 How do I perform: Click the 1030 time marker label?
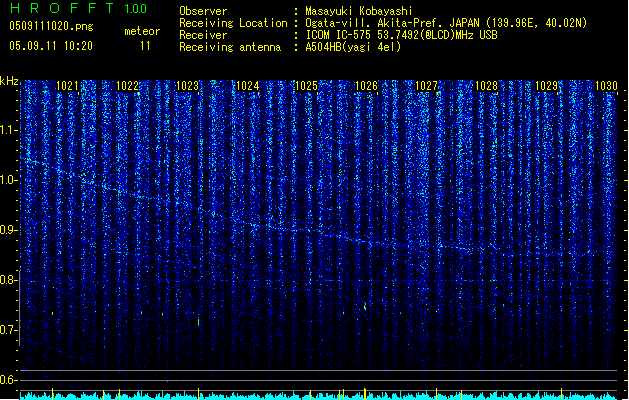(606, 86)
